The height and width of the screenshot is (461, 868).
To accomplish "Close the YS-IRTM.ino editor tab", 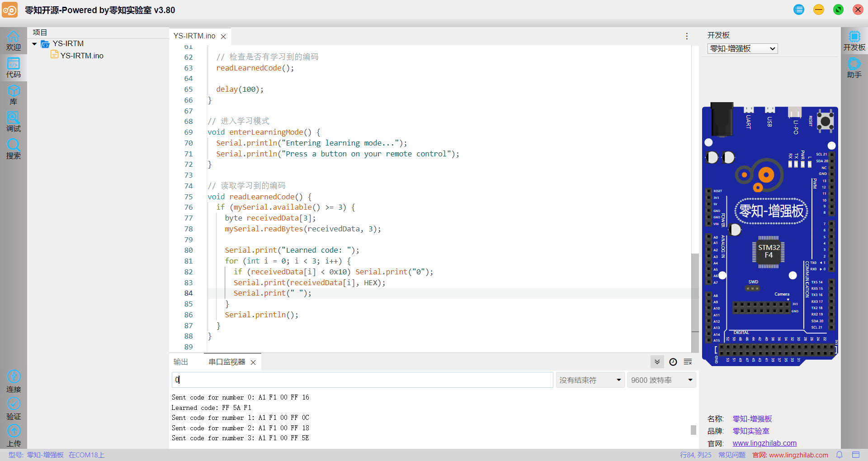I will point(223,36).
